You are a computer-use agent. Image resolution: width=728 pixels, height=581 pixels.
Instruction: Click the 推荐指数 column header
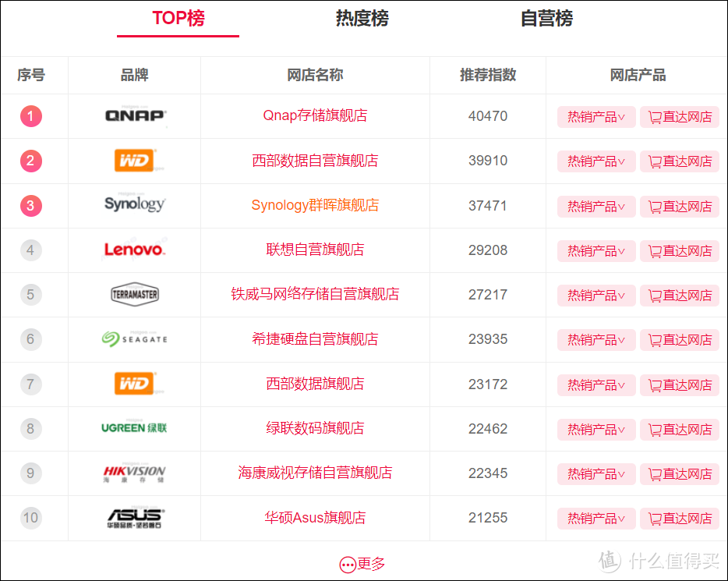[487, 75]
